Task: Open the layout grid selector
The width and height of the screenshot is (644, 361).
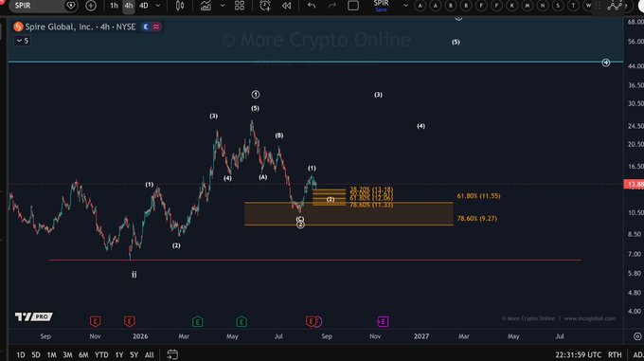Action: [x=240, y=6]
